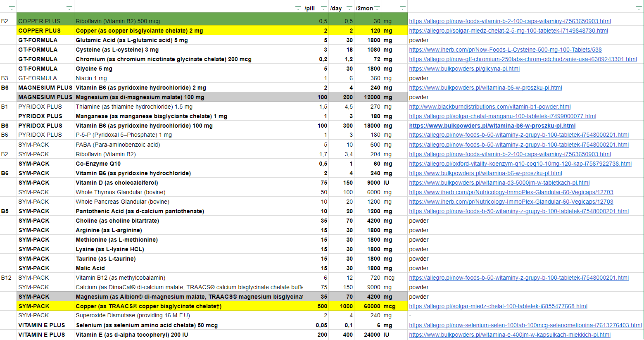
Task: Select the 'Malic Acid' cell
Action: [188, 268]
